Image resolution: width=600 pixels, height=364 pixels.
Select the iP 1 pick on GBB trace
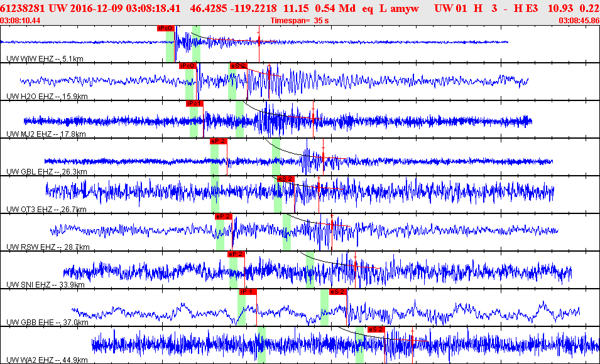click(248, 292)
